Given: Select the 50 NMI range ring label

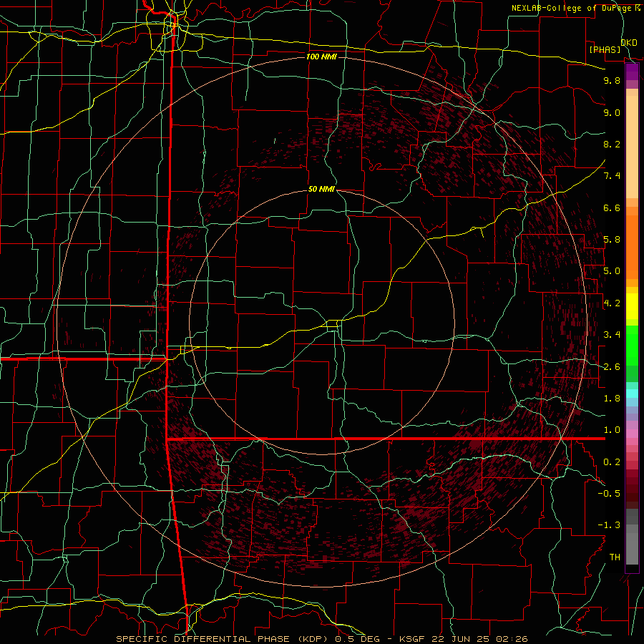Looking at the screenshot, I should [321, 189].
